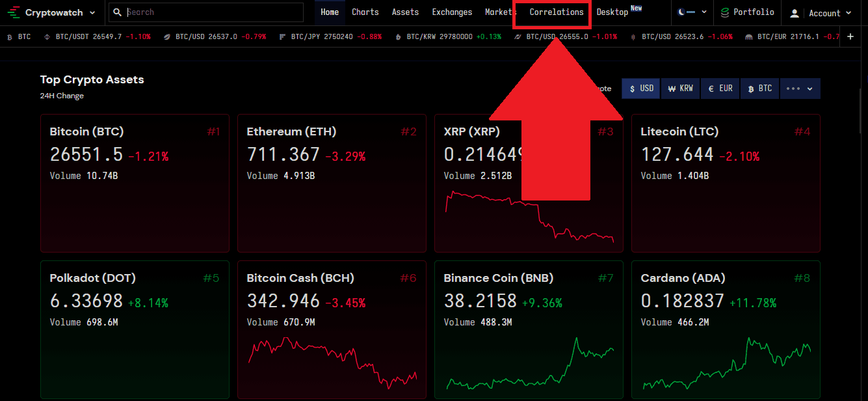Click the magnifier search icon

pos(118,12)
